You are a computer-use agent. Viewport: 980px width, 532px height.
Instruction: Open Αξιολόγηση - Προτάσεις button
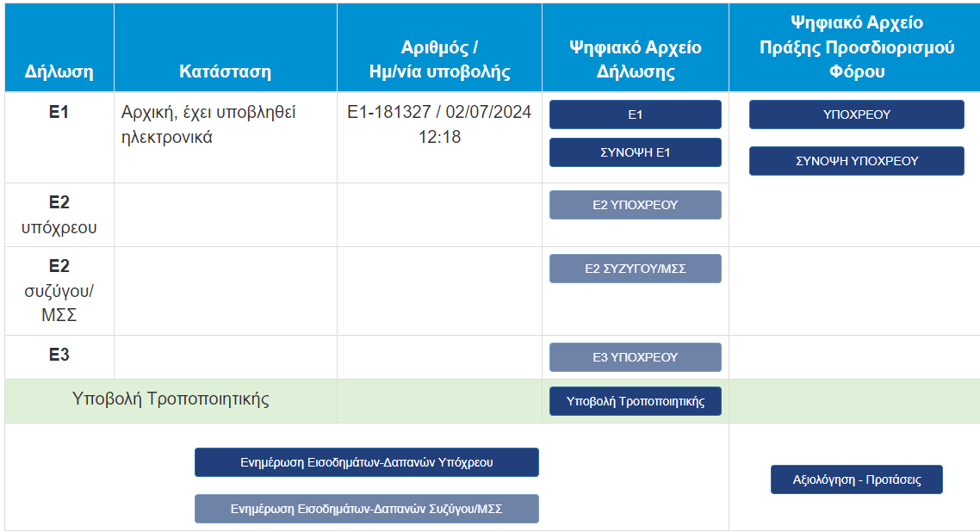click(856, 479)
